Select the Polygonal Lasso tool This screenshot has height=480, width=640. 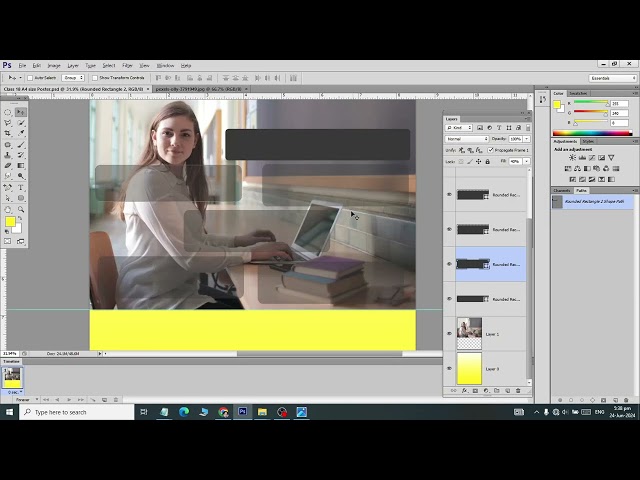click(x=8, y=123)
